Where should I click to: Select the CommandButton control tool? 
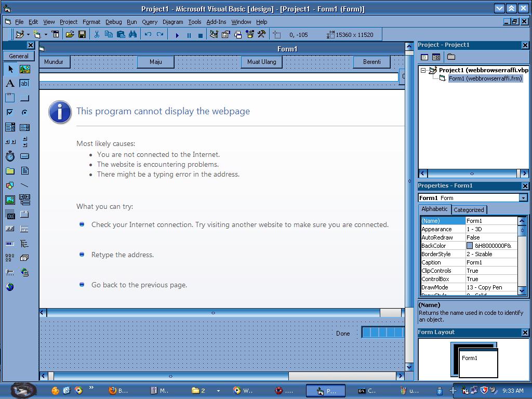point(24,98)
